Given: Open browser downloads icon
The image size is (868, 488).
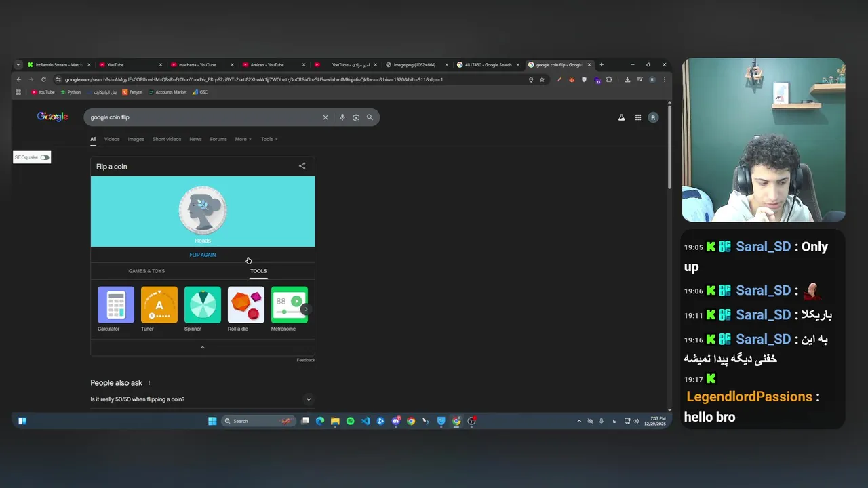Looking at the screenshot, I should pos(627,79).
